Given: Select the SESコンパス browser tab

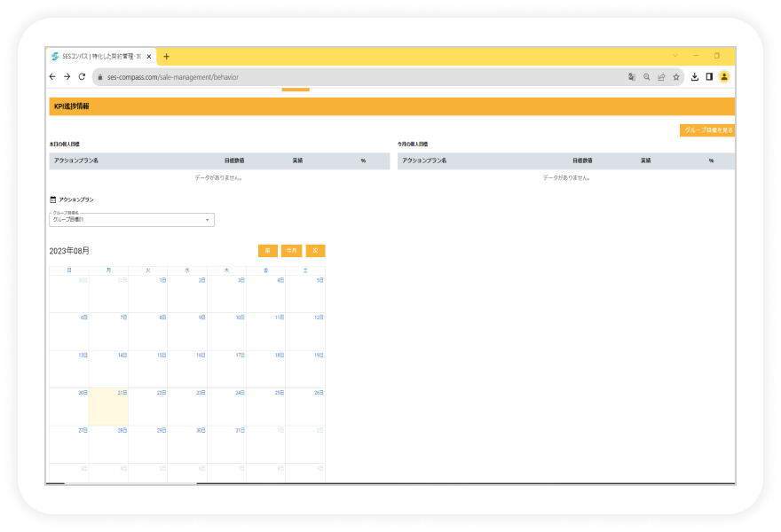Looking at the screenshot, I should coord(101,56).
